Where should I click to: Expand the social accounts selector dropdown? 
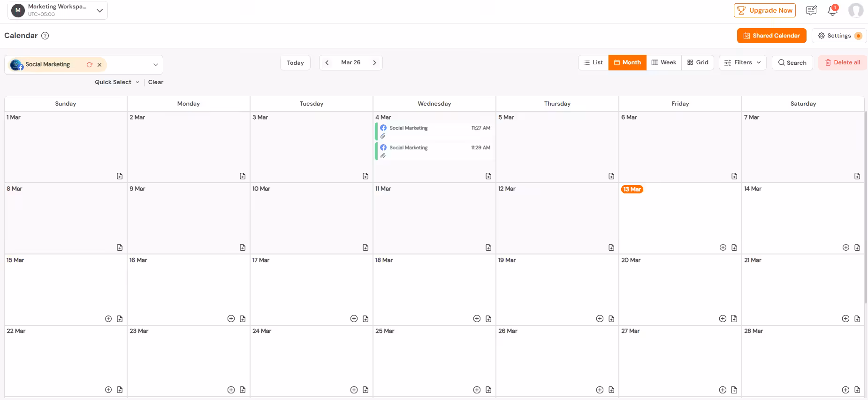pyautogui.click(x=156, y=65)
